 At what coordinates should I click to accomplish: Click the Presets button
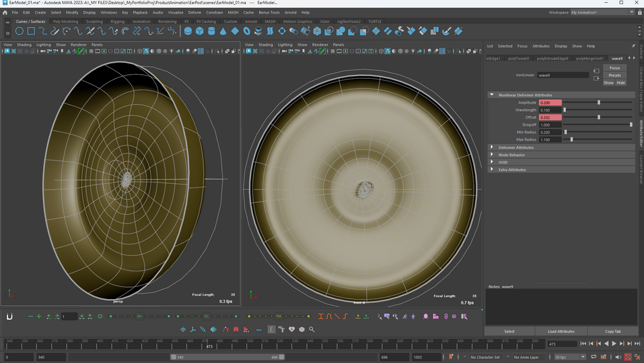614,75
